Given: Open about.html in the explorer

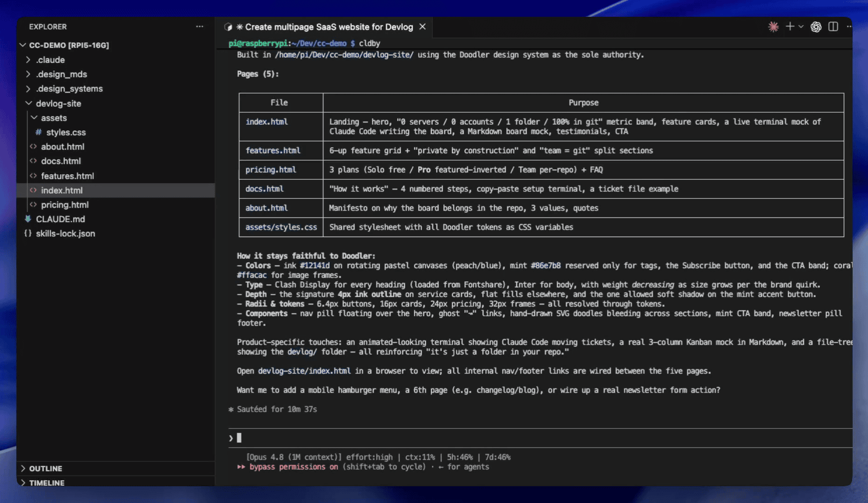Looking at the screenshot, I should click(x=62, y=147).
